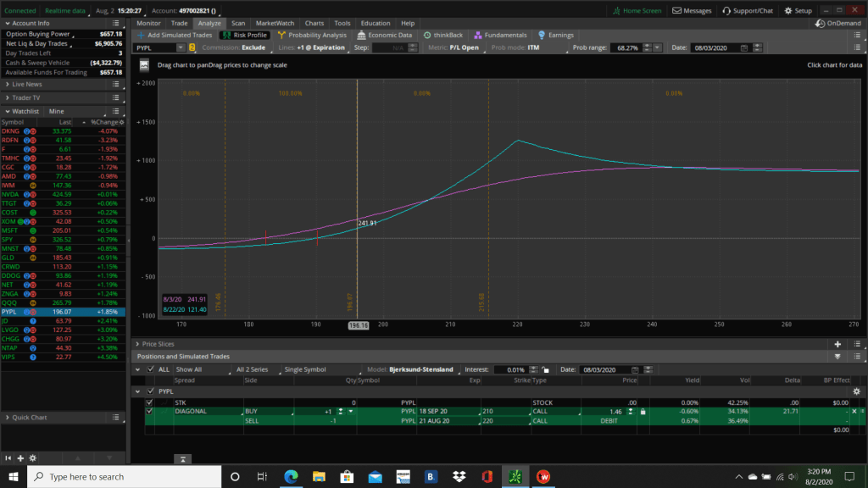Uncheck the DIAGONAL spread row checkbox
Image resolution: width=868 pixels, height=488 pixels.
coord(150,412)
